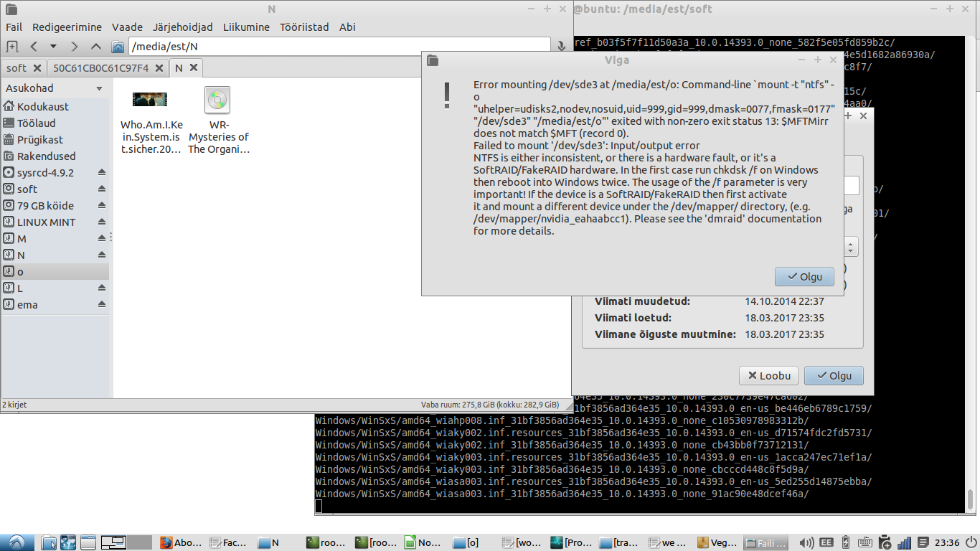The height and width of the screenshot is (551, 980).
Task: Open Töölaud in the sidebar
Action: point(37,123)
